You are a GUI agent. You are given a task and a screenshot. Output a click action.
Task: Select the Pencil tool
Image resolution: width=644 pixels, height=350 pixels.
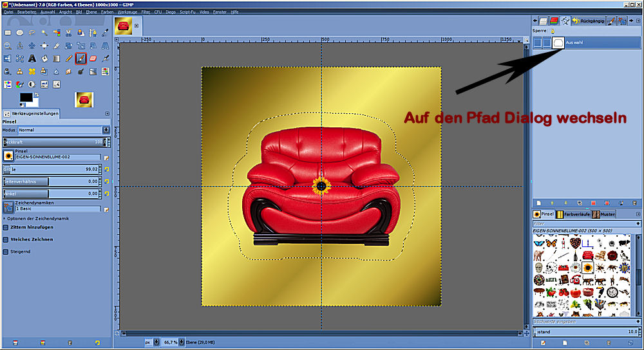[x=69, y=59]
